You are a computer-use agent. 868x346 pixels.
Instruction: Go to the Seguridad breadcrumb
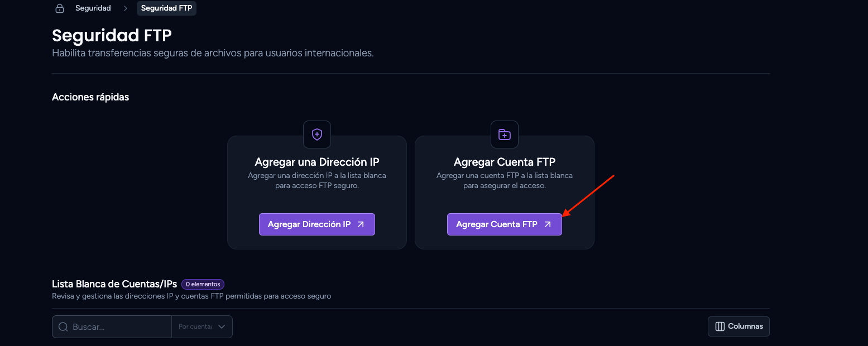[93, 8]
